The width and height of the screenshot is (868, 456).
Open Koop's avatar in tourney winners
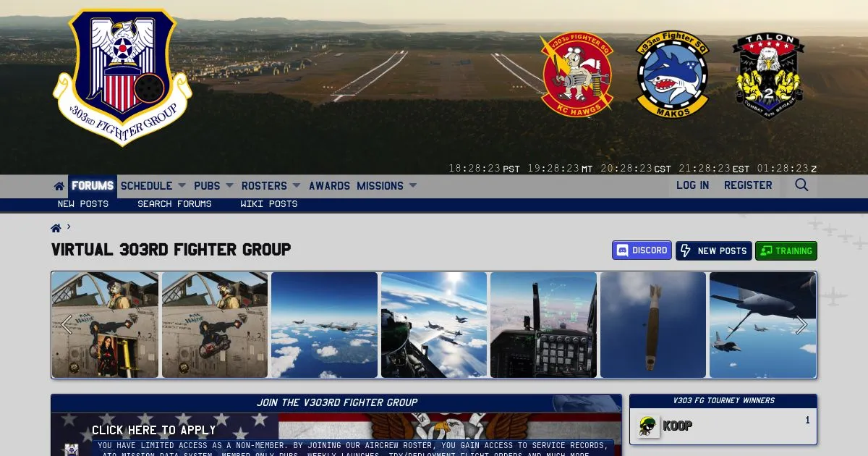(649, 426)
